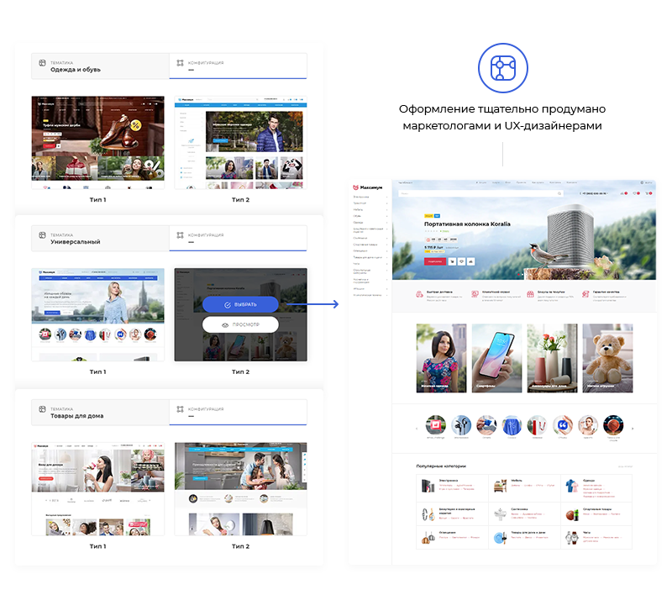672x616 pixels.
Task: Choose Тип 2 thumbnail under Одежда и обувь
Action: pyautogui.click(x=240, y=142)
